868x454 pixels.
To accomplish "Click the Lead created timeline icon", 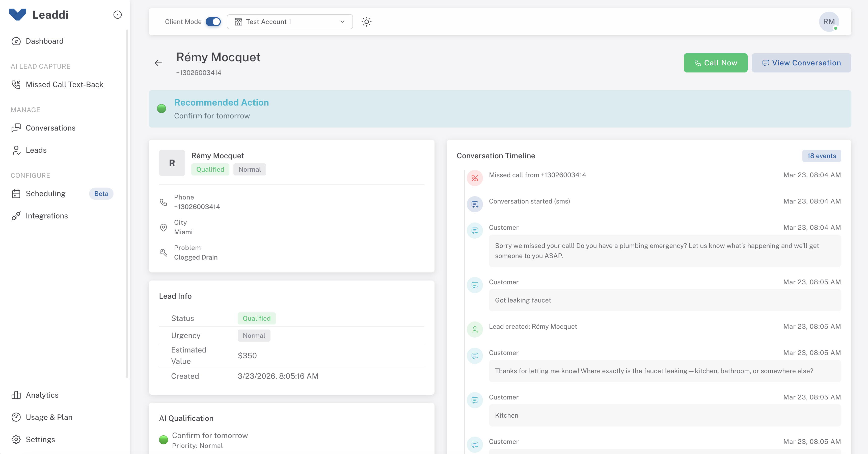I will [x=474, y=329].
